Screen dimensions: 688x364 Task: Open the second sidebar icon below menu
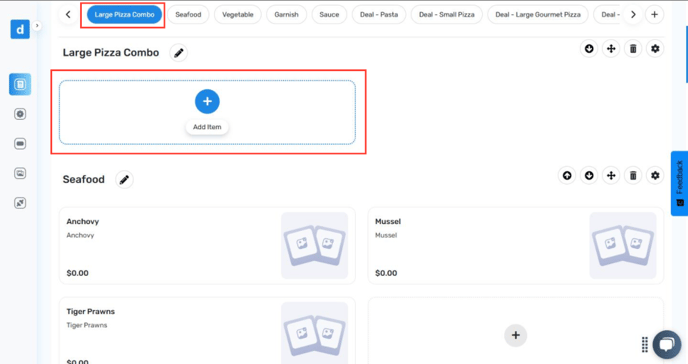pos(20,114)
